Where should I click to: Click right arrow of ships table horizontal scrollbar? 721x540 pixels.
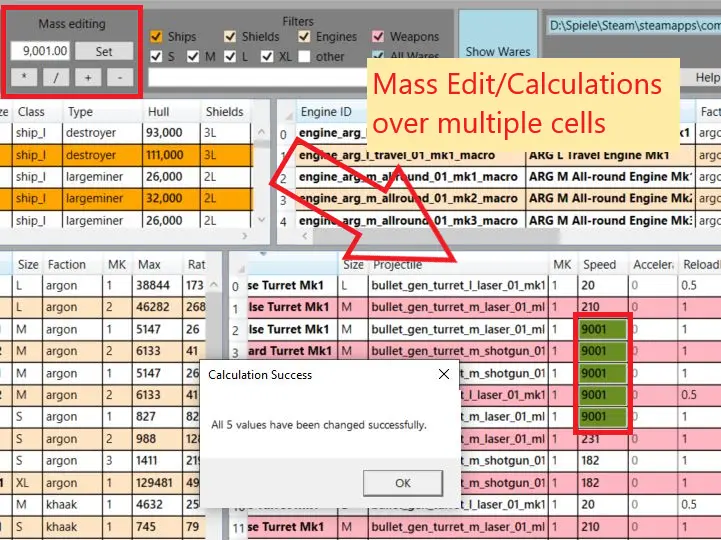tap(245, 236)
